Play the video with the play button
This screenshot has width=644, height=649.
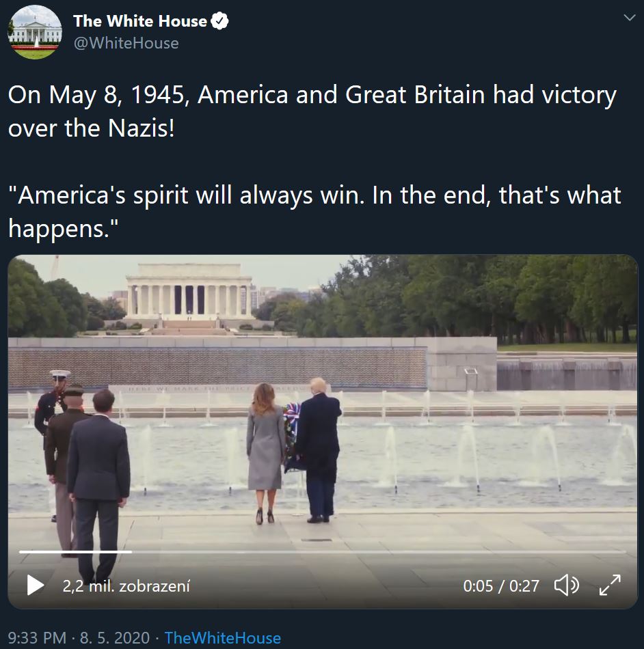tap(35, 585)
